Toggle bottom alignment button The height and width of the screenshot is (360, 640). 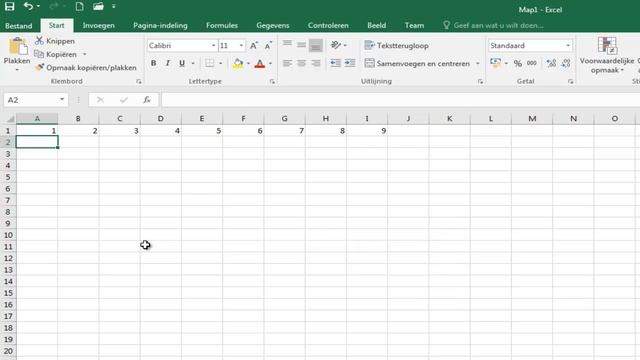pos(316,45)
